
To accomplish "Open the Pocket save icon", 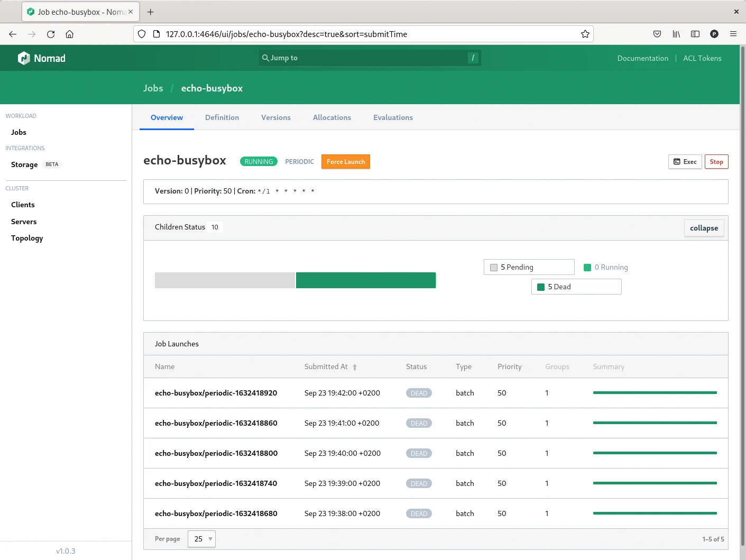I will point(657,34).
